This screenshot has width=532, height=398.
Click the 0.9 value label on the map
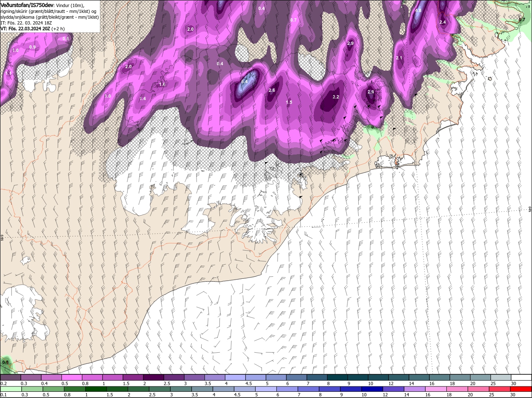point(32,47)
